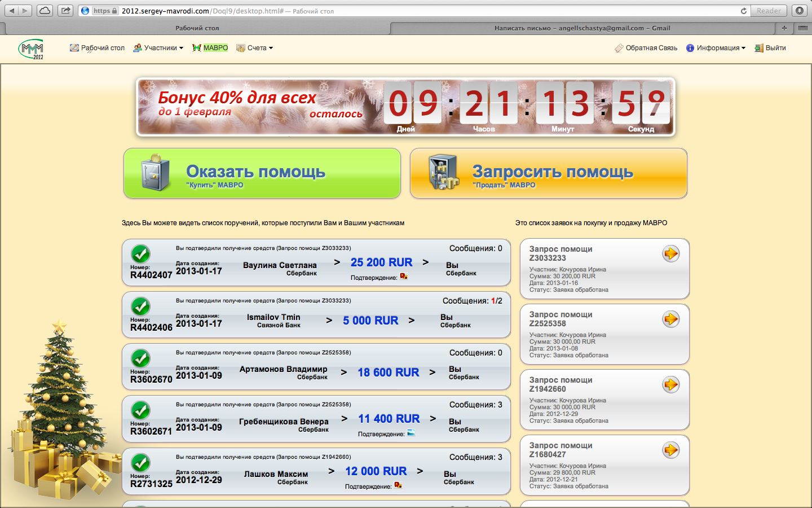Click sender name Артамонов Владимир

coord(283,369)
